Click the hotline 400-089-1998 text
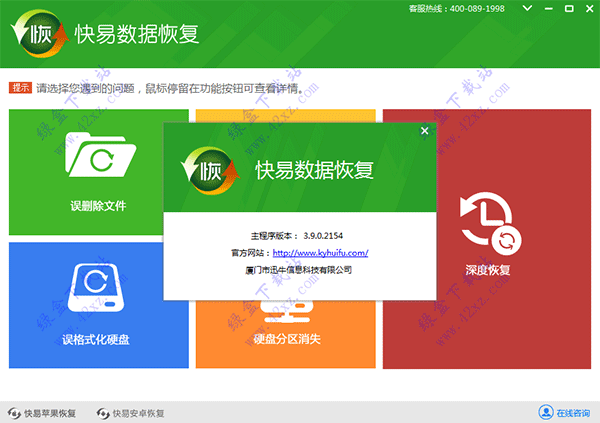The image size is (600, 423). click(477, 8)
